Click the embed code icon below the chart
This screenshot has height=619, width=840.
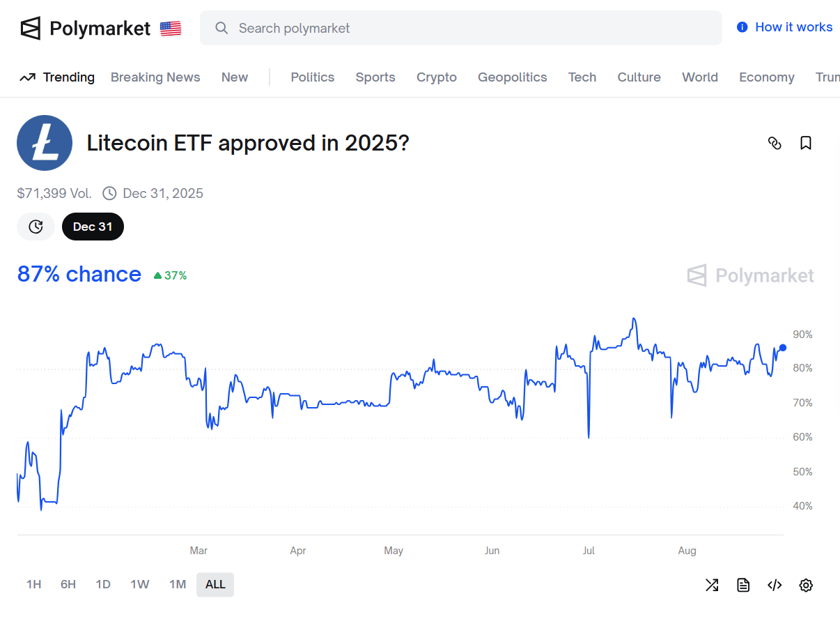click(775, 585)
